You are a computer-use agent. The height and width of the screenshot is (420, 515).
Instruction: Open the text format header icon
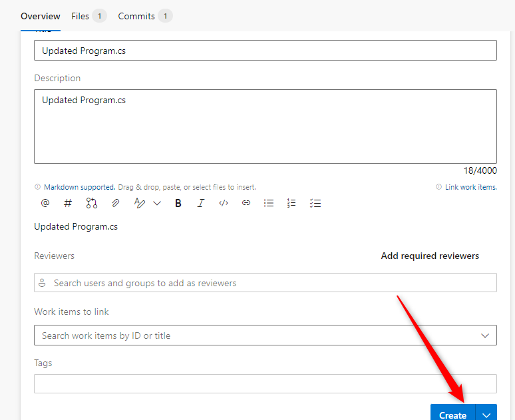[139, 203]
